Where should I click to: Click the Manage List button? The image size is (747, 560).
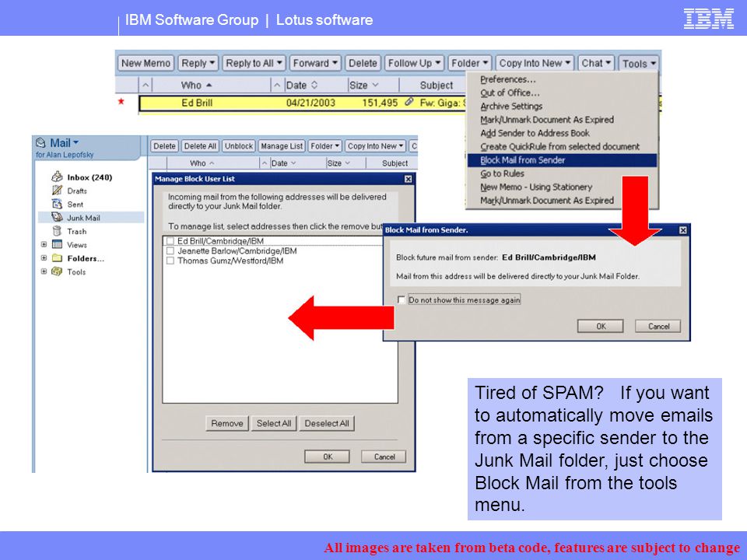[282, 146]
